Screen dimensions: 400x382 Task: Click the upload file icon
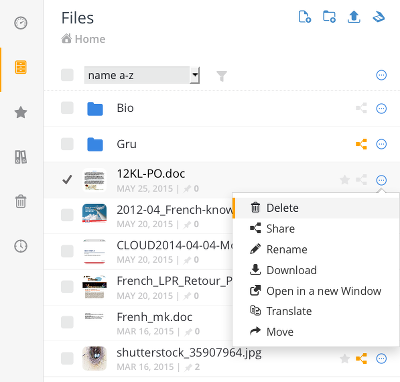354,17
